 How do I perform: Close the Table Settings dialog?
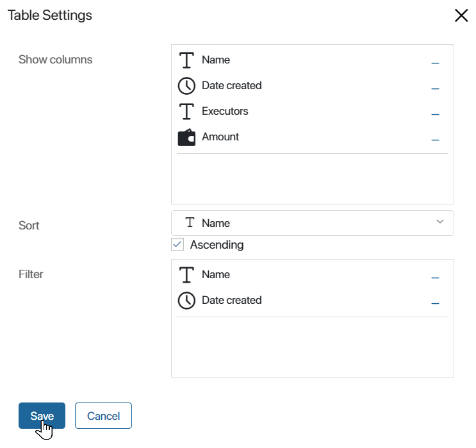tap(461, 15)
